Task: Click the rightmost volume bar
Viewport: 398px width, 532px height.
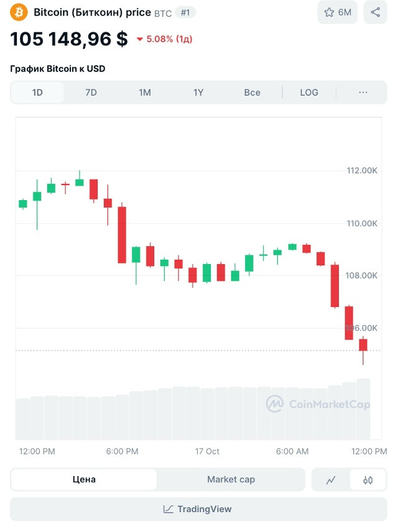Action: coord(363,409)
